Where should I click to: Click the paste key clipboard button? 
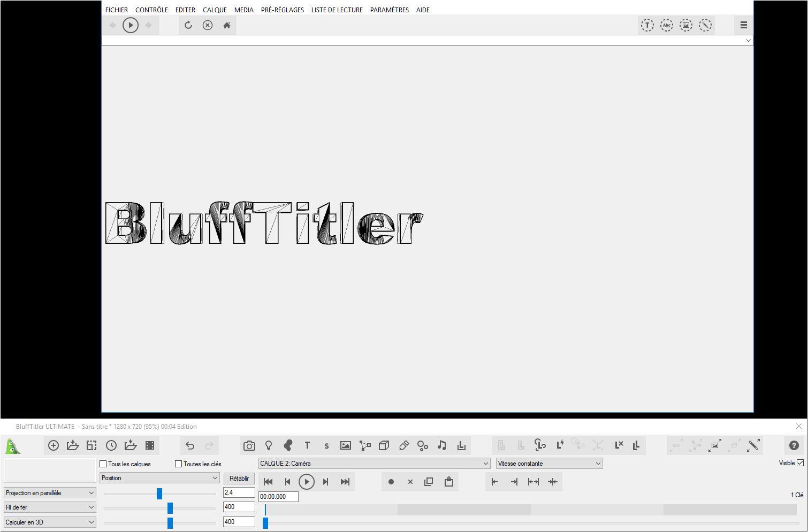[449, 482]
